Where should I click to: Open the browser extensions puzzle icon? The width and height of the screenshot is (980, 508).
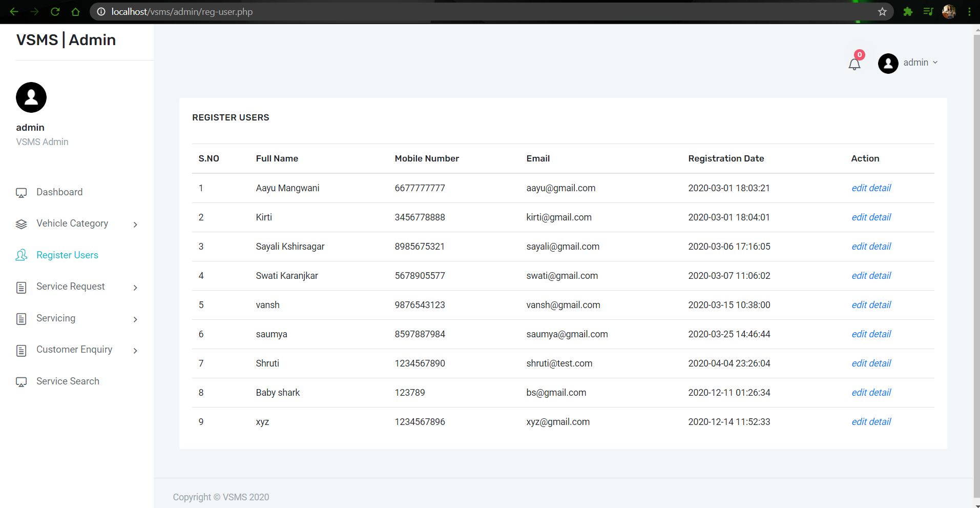click(907, 11)
